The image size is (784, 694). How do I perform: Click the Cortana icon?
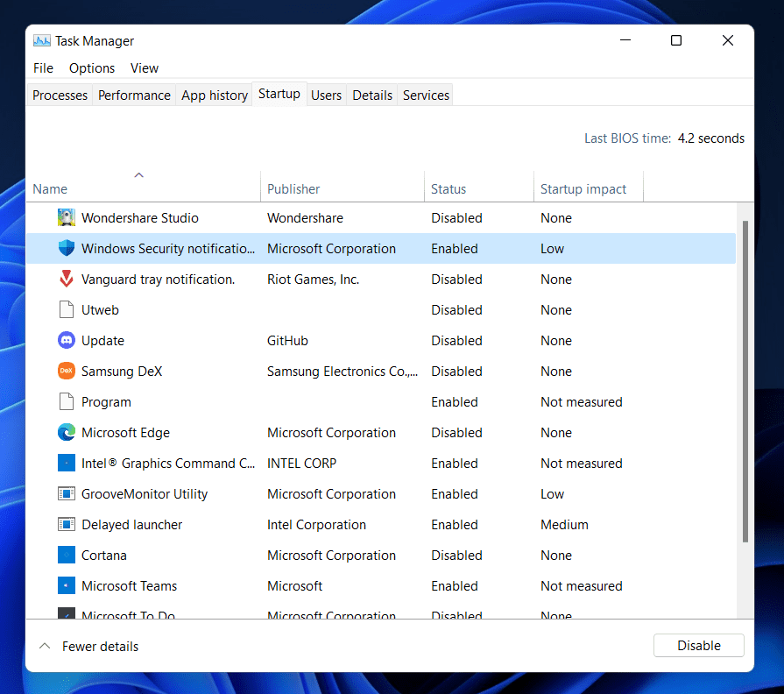(x=66, y=555)
